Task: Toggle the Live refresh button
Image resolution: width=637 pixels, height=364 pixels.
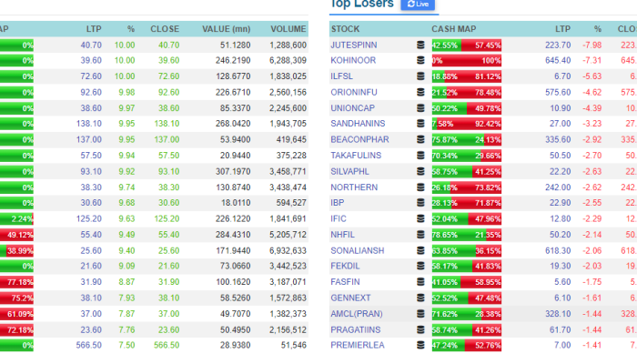Action: pyautogui.click(x=418, y=5)
